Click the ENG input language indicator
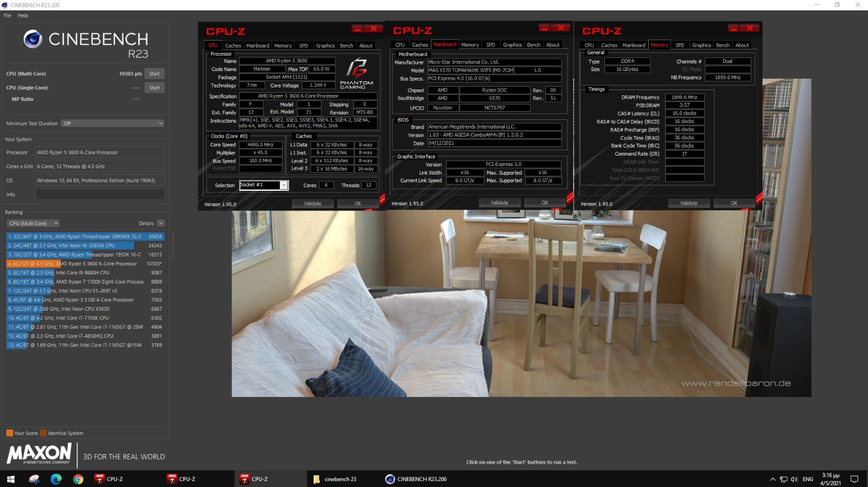Screen dimensions: 868x487 (808, 479)
